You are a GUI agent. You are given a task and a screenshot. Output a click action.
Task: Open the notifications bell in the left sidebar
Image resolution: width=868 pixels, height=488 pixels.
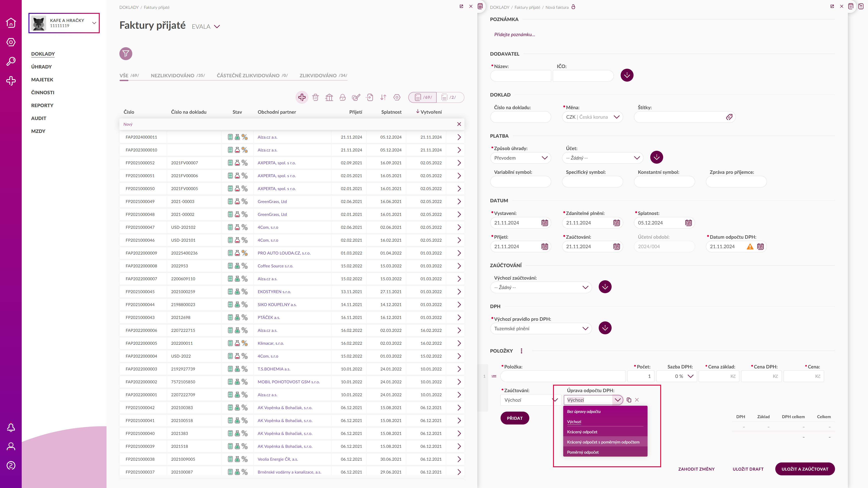coord(11,427)
